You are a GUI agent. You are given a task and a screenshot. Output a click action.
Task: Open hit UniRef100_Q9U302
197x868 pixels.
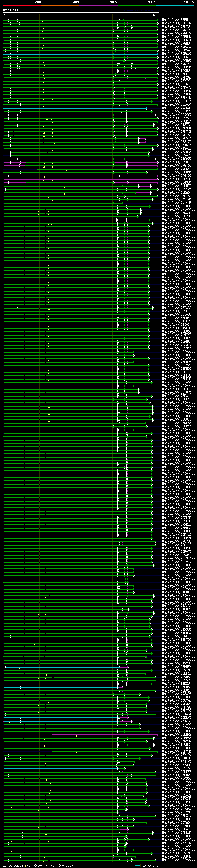point(177,704)
